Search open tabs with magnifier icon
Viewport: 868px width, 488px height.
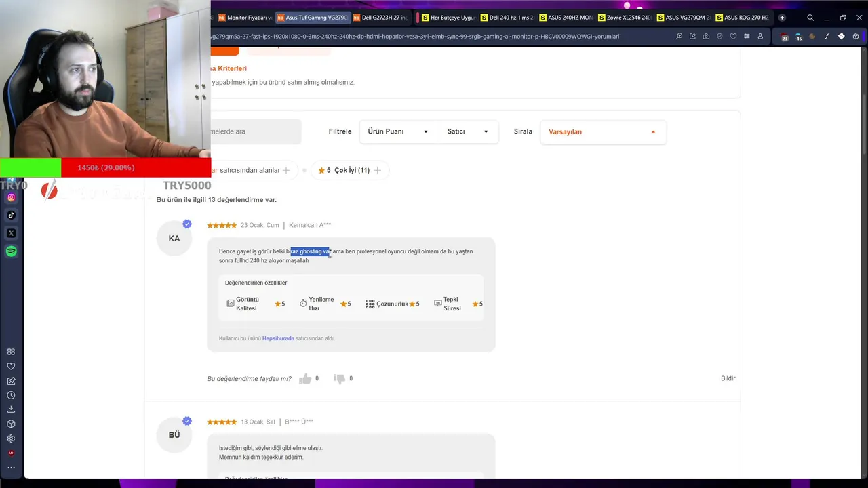coord(810,18)
